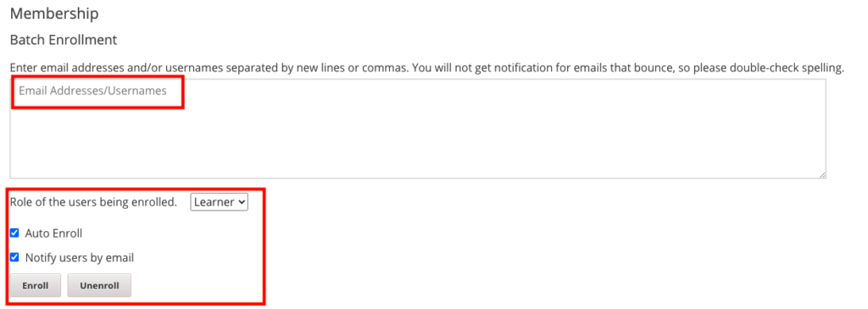Disable the Notify users by email checkbox
Viewport: 868px width, 309px height.
coord(14,257)
